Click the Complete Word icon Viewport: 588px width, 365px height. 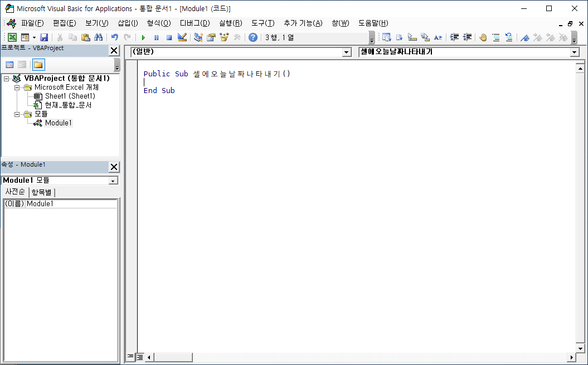(438, 37)
